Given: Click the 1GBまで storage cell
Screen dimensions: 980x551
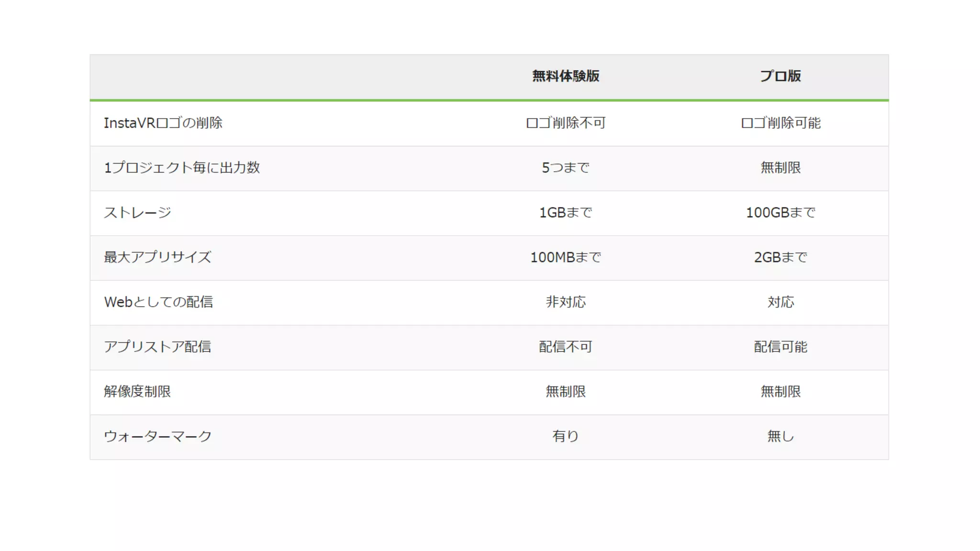Looking at the screenshot, I should tap(566, 212).
